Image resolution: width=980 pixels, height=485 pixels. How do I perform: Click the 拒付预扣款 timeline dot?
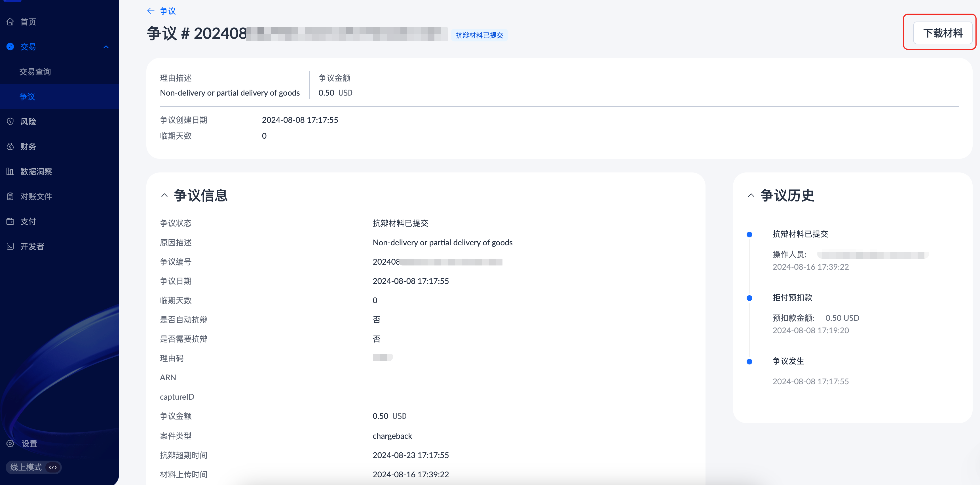click(749, 298)
